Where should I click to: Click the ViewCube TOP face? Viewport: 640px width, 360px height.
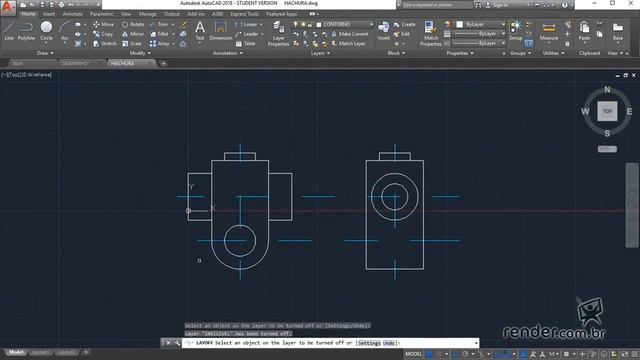(607, 111)
